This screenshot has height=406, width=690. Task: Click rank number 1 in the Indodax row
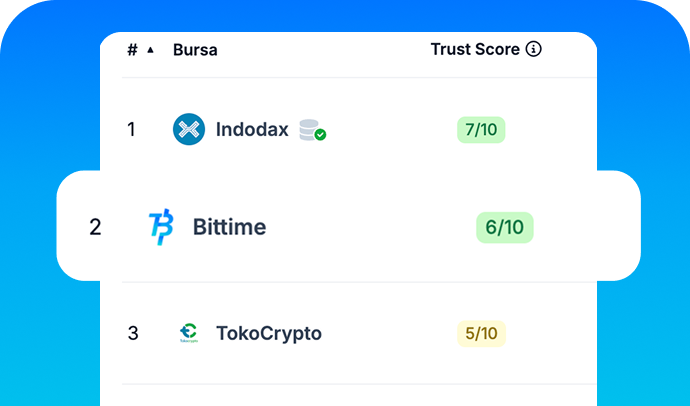click(131, 130)
